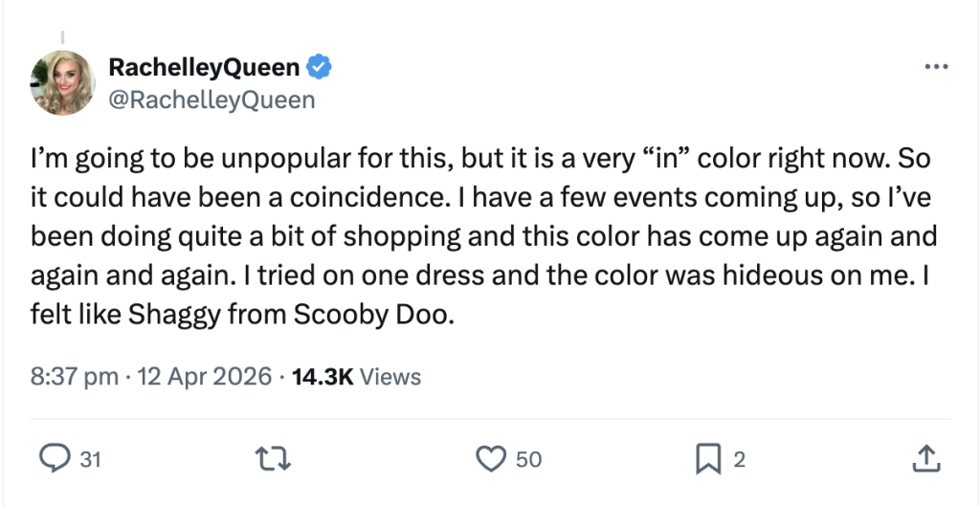Click the reply count number 31
Image resolution: width=980 pixels, height=506 pixels.
point(89,460)
